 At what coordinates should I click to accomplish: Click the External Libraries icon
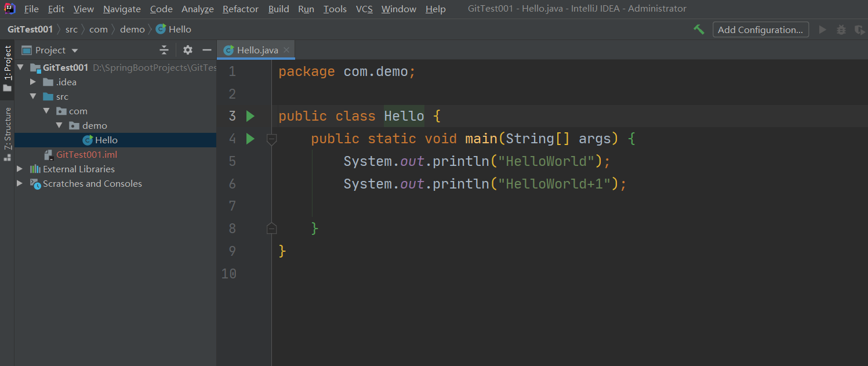coord(35,169)
